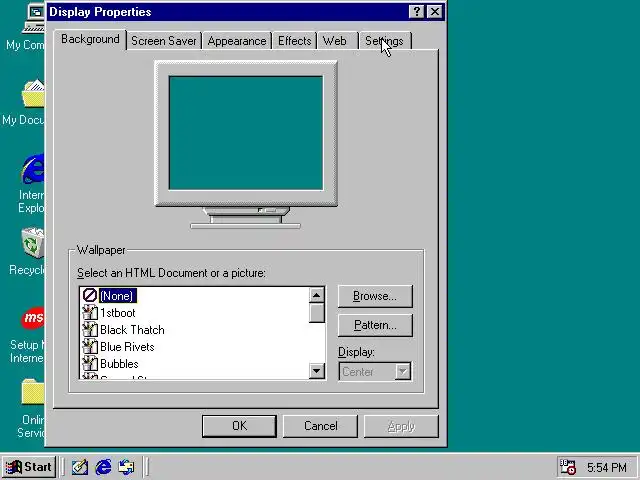Click OK in Display Properties

(239, 426)
